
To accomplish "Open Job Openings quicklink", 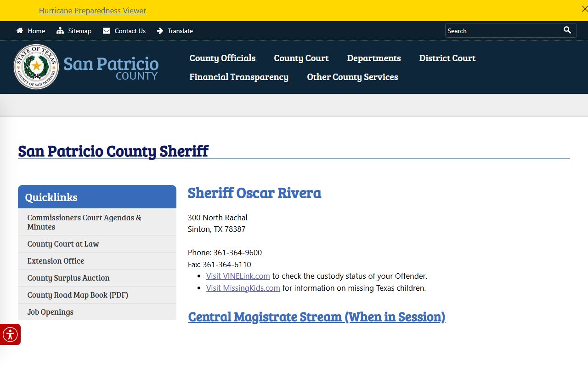I will click(x=97, y=312).
